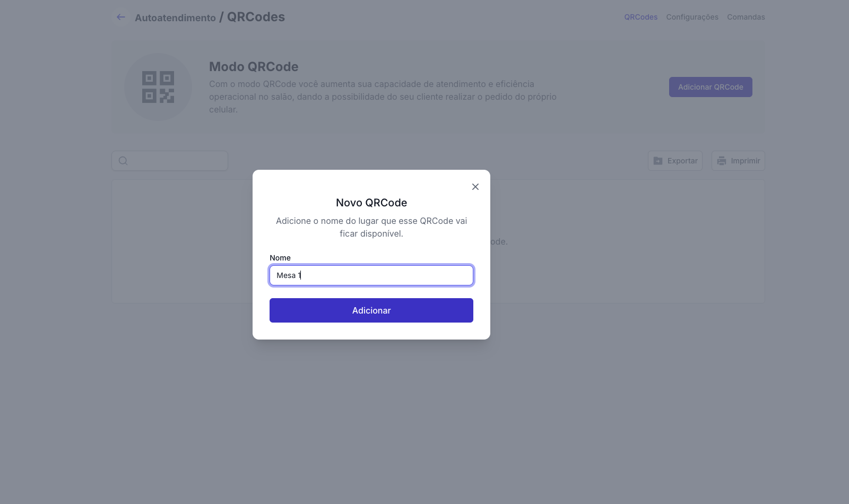Close the Novo QRCode dialog
This screenshot has height=504, width=849.
(x=475, y=187)
